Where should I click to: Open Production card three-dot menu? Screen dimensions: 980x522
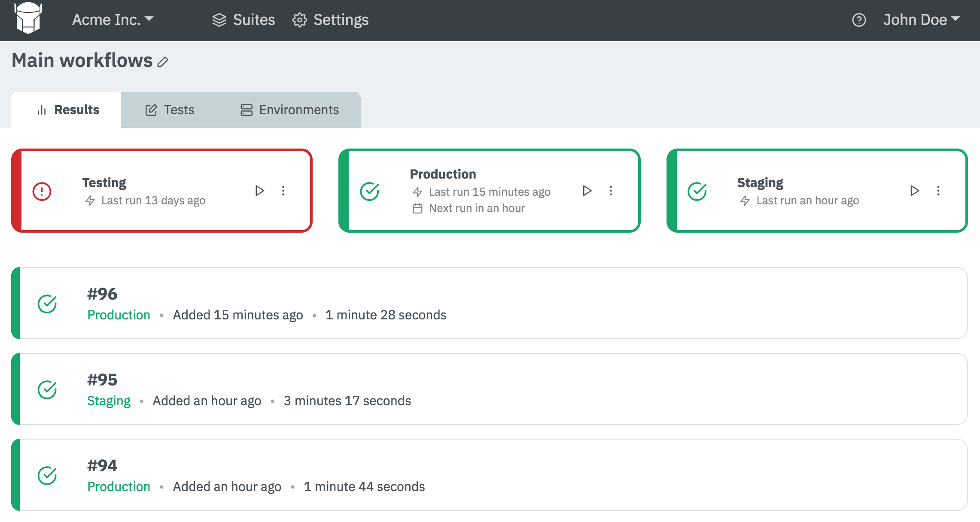(611, 191)
